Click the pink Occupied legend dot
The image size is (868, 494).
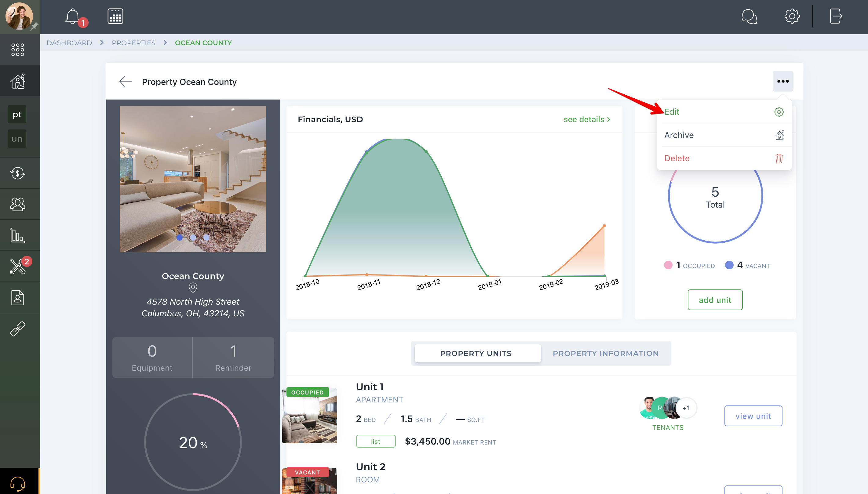point(668,265)
